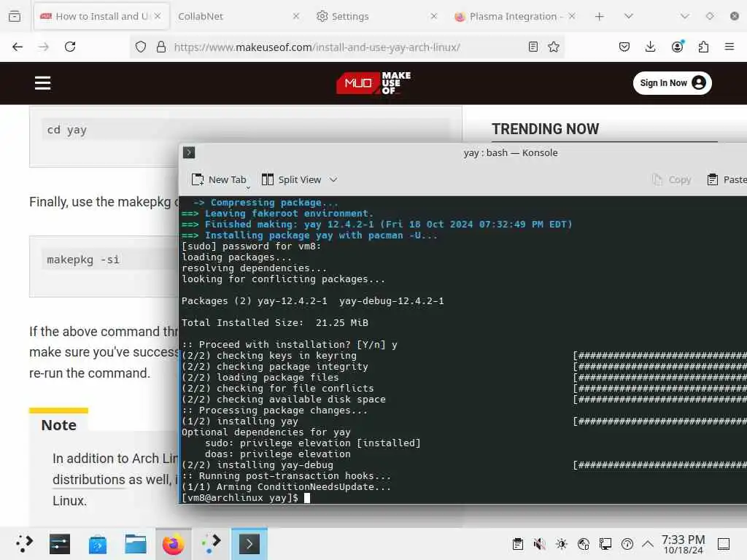Open the list all tabs dropdown
Image resolution: width=747 pixels, height=560 pixels.
(x=629, y=16)
